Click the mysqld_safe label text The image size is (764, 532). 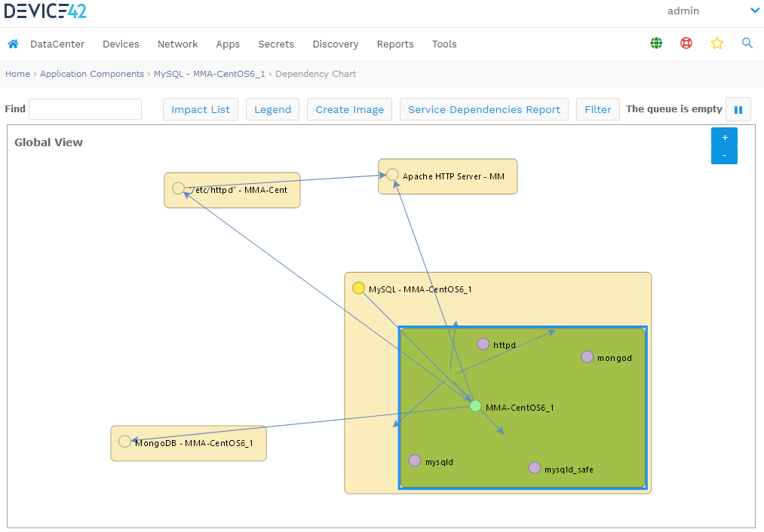pyautogui.click(x=569, y=469)
